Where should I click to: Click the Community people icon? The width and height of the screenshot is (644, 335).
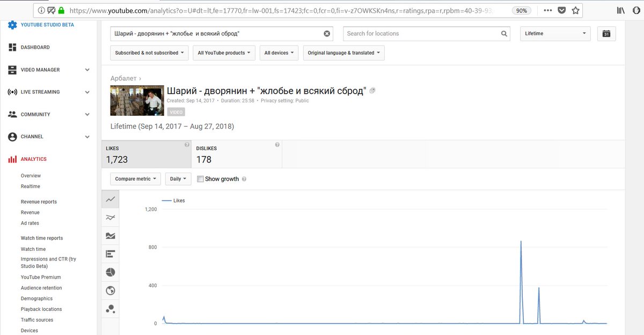(x=12, y=115)
